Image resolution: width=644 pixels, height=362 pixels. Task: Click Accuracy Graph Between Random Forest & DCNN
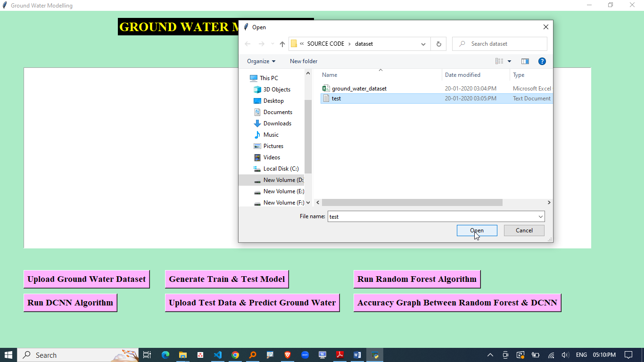pos(457,303)
